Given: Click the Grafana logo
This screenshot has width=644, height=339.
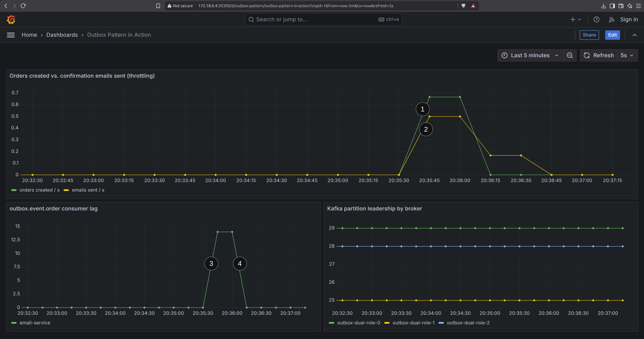Looking at the screenshot, I should [x=11, y=19].
